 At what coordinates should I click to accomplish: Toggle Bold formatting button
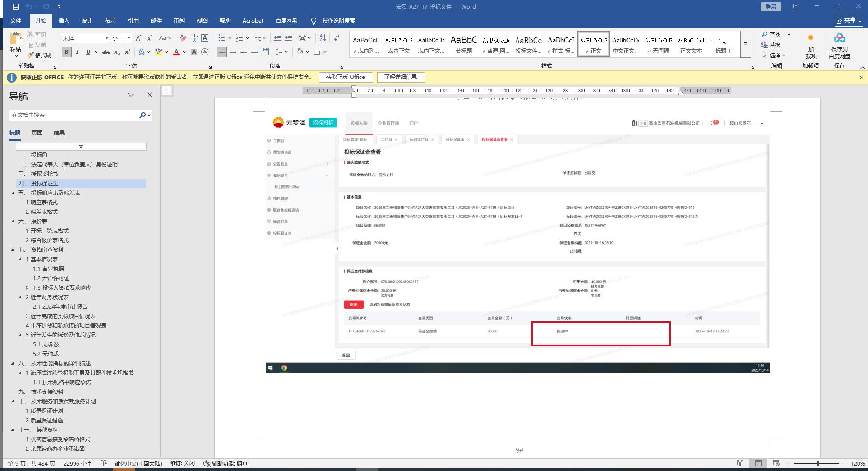[x=67, y=52]
